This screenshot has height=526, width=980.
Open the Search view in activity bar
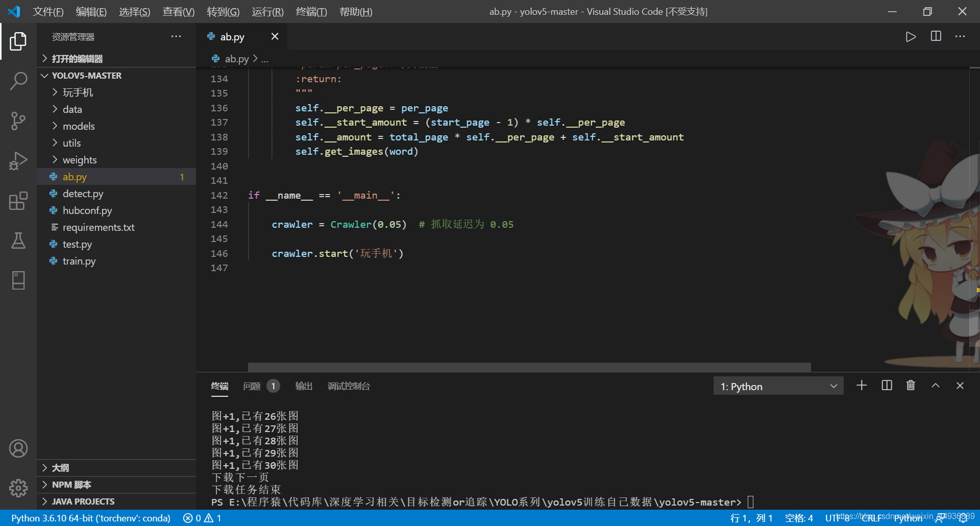click(18, 81)
